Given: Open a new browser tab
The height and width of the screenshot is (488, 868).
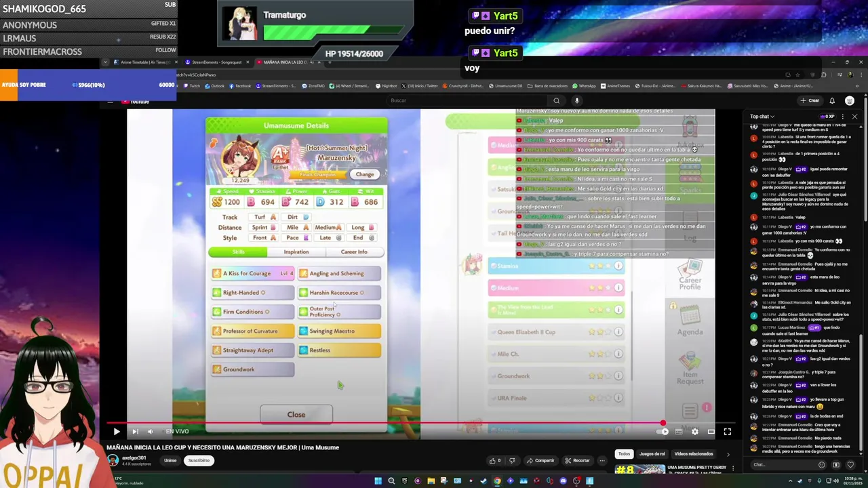Looking at the screenshot, I should point(330,62).
